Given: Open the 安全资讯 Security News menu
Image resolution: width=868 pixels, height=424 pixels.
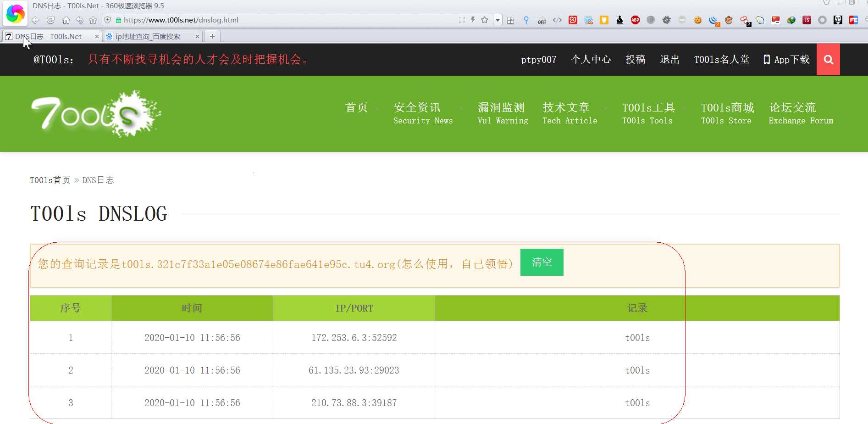Looking at the screenshot, I should [423, 113].
